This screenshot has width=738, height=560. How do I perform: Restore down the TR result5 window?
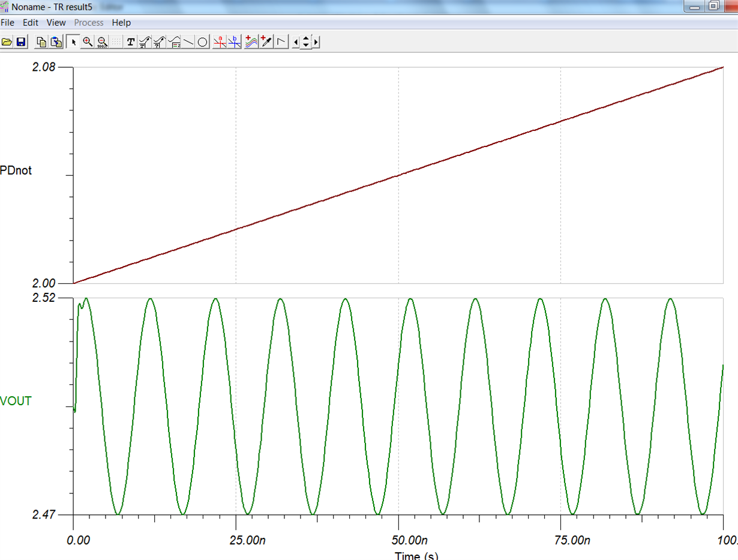pyautogui.click(x=713, y=6)
